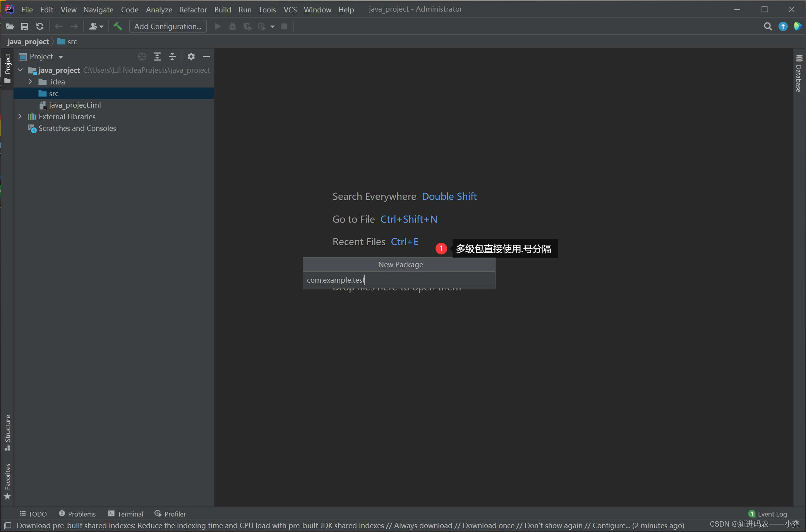Viewport: 806px width, 532px height.
Task: Click the New Package name input field
Action: click(x=399, y=280)
